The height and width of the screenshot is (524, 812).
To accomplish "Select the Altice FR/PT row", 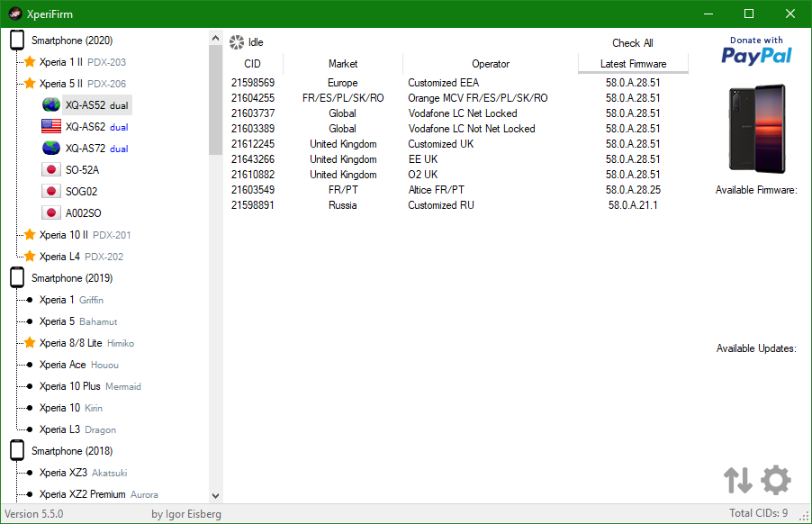I will tap(456, 190).
